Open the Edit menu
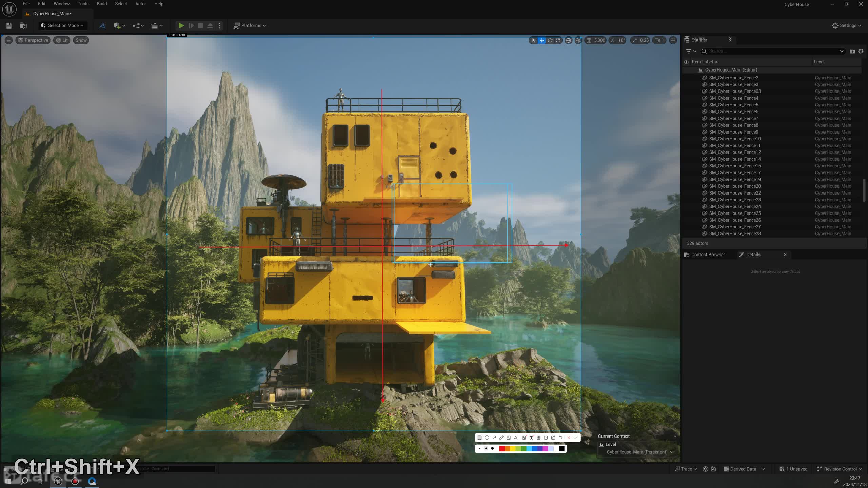868x488 pixels. 42,4
